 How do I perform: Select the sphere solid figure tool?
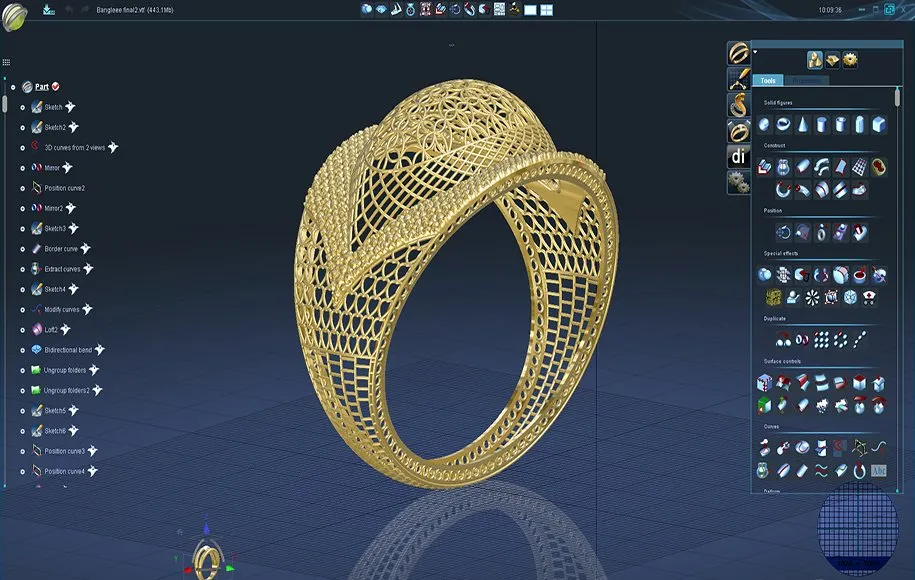(765, 125)
